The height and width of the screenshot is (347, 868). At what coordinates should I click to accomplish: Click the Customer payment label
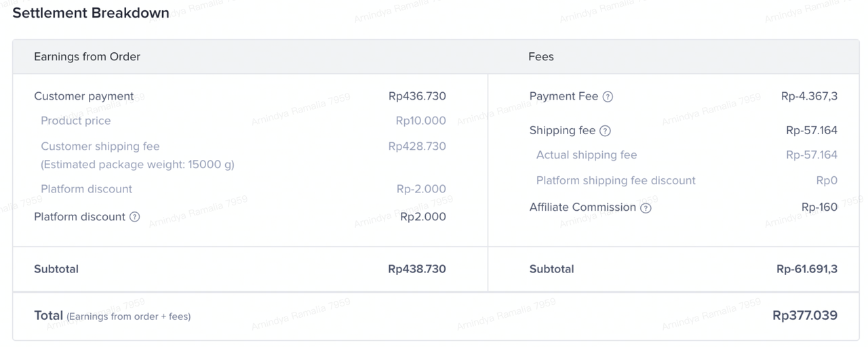[84, 96]
